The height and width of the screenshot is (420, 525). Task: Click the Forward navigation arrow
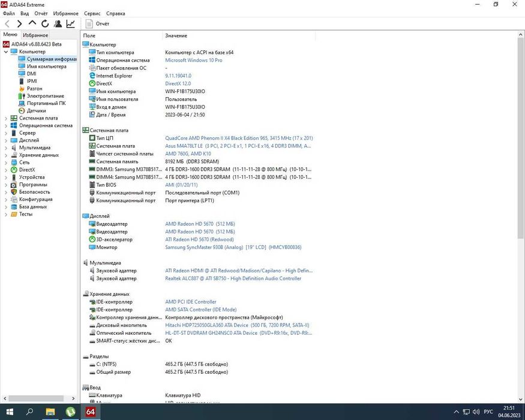point(19,24)
